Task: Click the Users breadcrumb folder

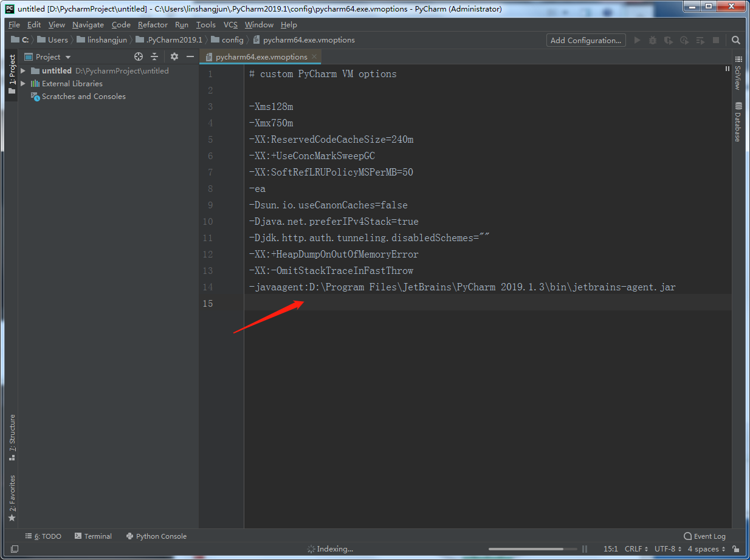Action: 52,40
